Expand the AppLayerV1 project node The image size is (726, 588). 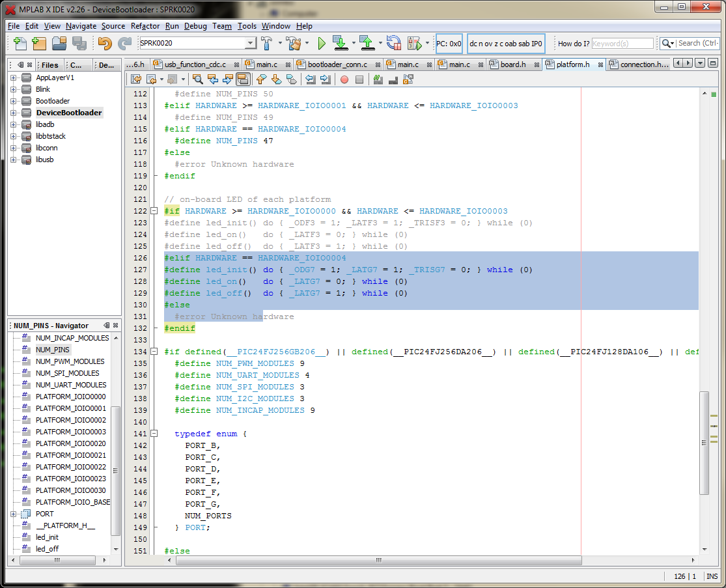[13, 77]
